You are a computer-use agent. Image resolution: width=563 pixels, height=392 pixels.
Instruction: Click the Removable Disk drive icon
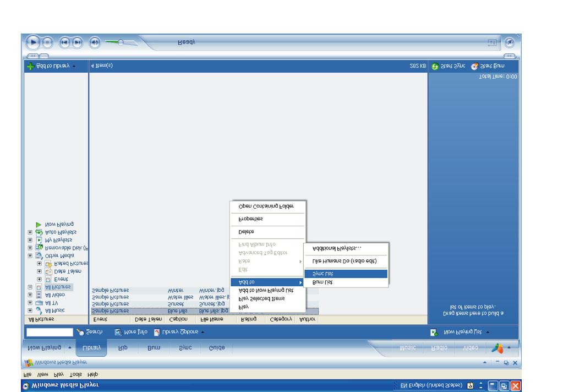39,248
